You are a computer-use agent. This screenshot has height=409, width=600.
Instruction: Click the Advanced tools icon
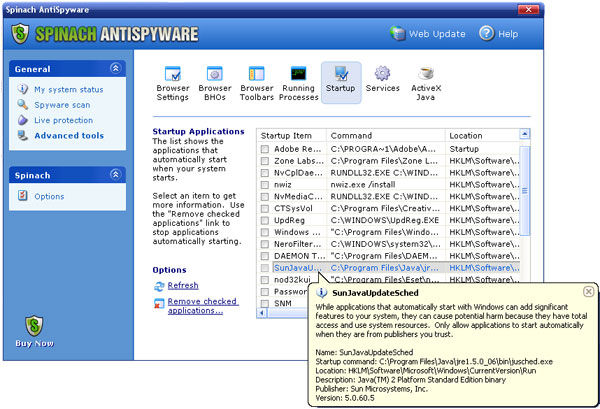click(23, 135)
